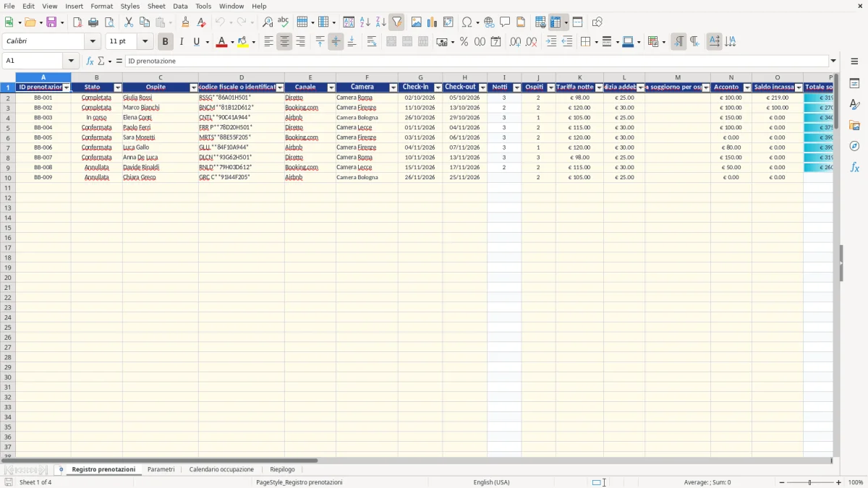Click the Sort Ascending icon
868x488 pixels.
(x=365, y=22)
